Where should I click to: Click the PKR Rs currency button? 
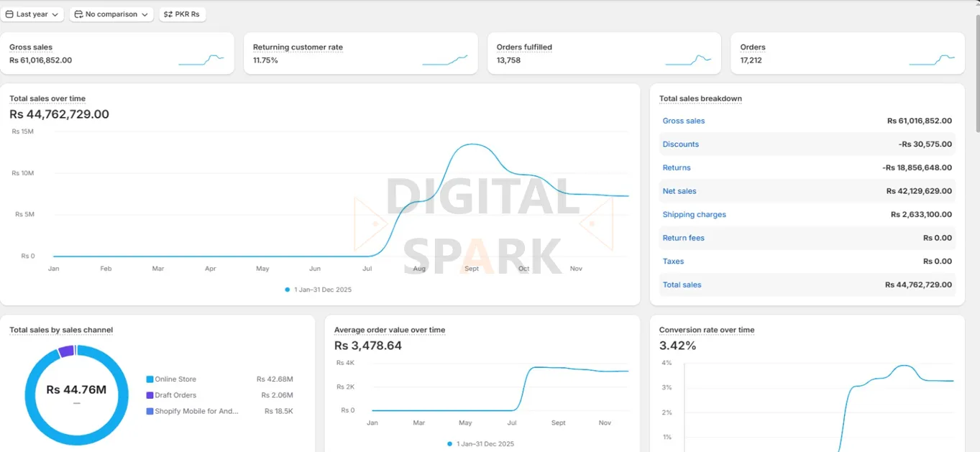point(182,14)
